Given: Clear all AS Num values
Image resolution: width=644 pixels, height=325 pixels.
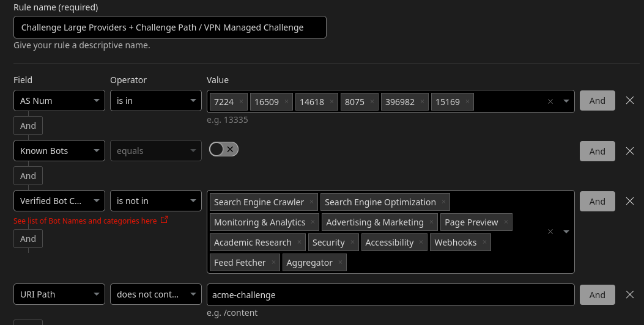Looking at the screenshot, I should (x=550, y=101).
